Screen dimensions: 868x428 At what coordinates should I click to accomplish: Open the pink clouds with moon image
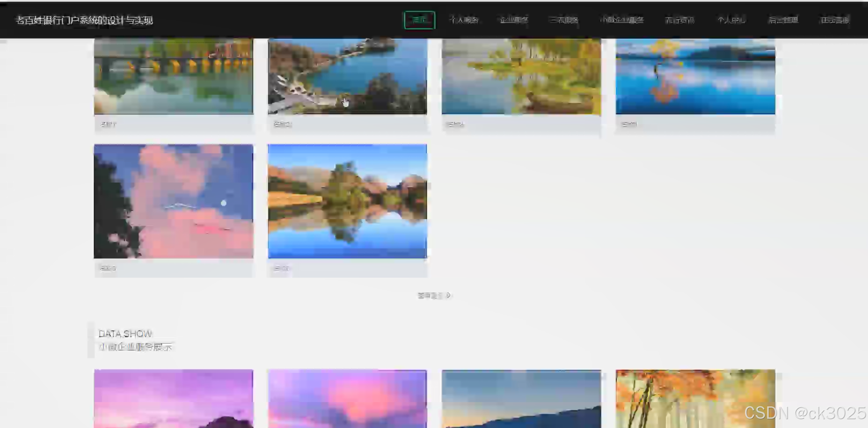[x=173, y=201]
